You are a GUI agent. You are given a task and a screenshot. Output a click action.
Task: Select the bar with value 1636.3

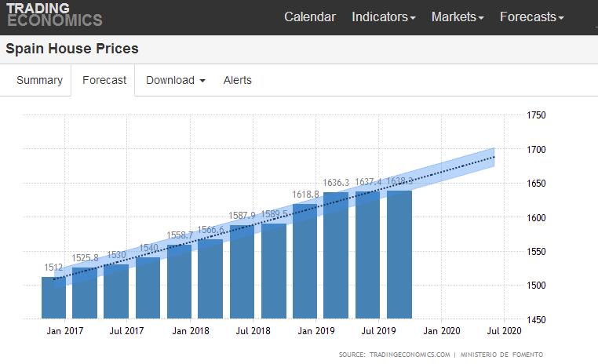(336, 256)
